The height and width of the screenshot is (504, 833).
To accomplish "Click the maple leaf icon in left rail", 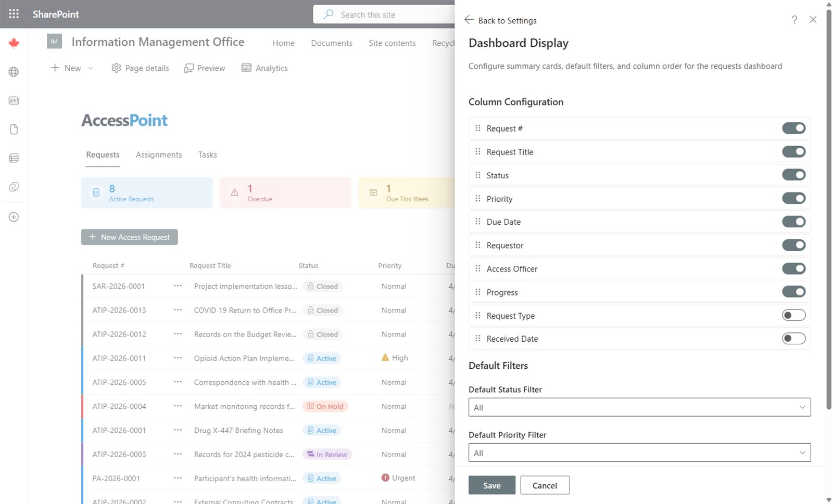I will click(x=14, y=43).
